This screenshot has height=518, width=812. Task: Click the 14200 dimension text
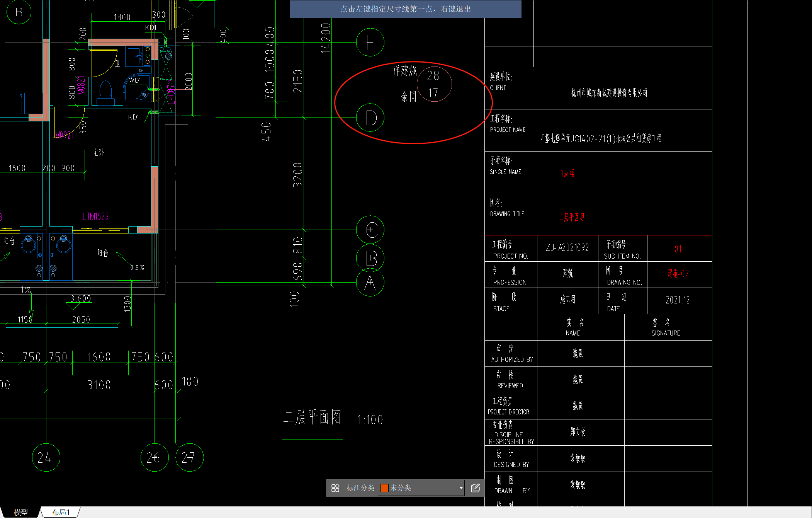[x=326, y=38]
